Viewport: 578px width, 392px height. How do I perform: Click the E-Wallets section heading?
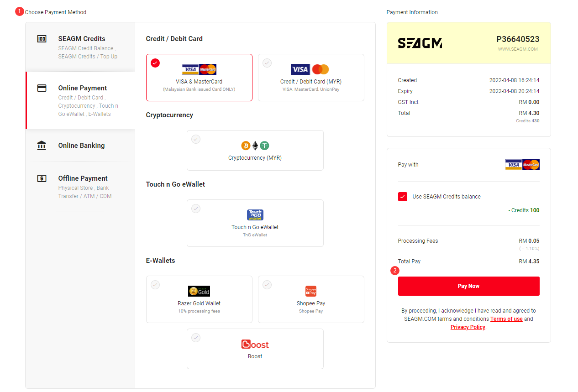160,261
